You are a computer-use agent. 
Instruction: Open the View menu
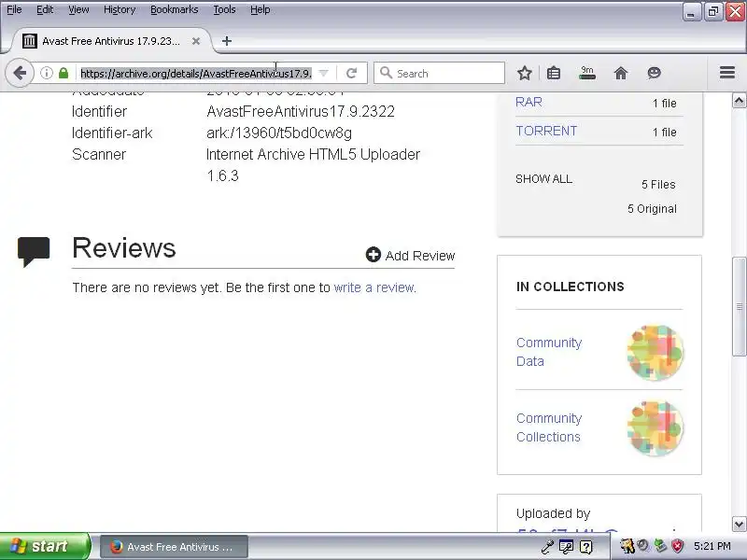tap(78, 9)
